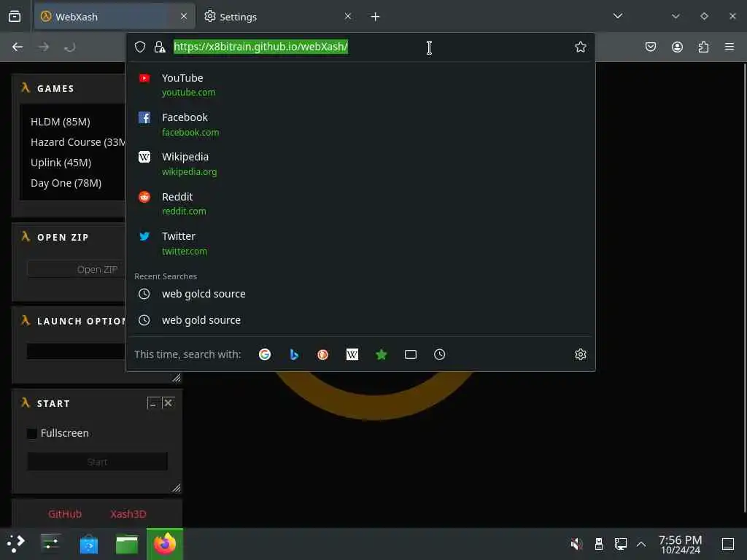The image size is (747, 560).
Task: Search this time with Wikipedia icon
Action: (x=352, y=354)
